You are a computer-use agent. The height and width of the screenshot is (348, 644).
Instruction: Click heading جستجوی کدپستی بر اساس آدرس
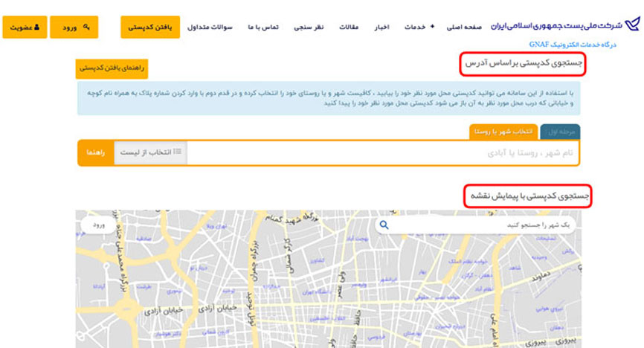point(523,63)
